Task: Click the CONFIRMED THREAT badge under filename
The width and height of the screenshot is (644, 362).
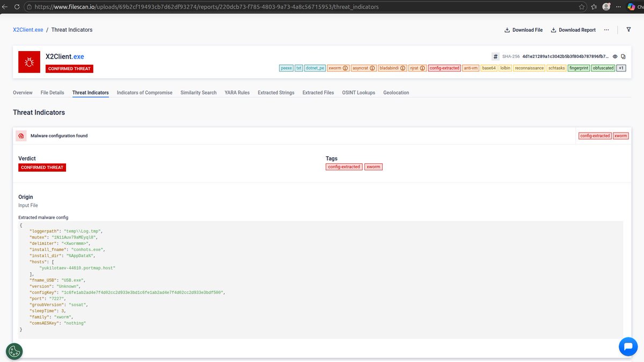Action: [70, 69]
